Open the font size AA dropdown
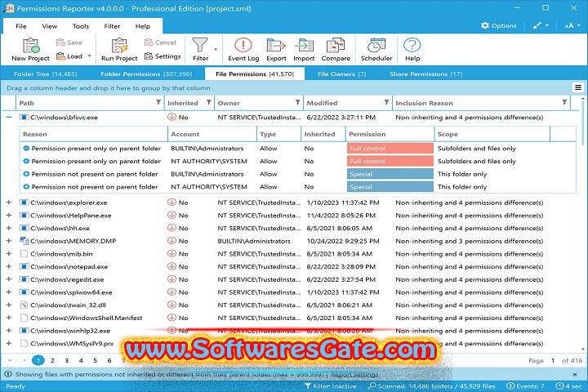This screenshot has height=392, width=588. (572, 25)
